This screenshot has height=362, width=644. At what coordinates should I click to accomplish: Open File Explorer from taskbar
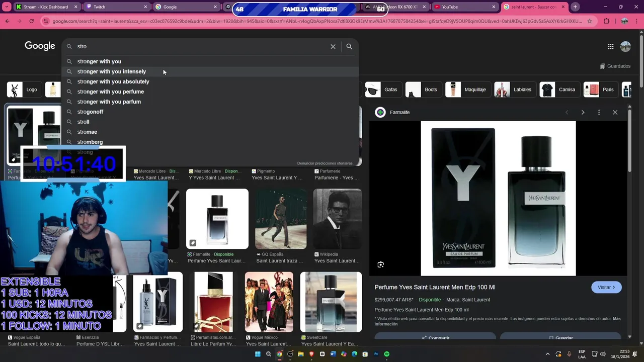point(301,354)
